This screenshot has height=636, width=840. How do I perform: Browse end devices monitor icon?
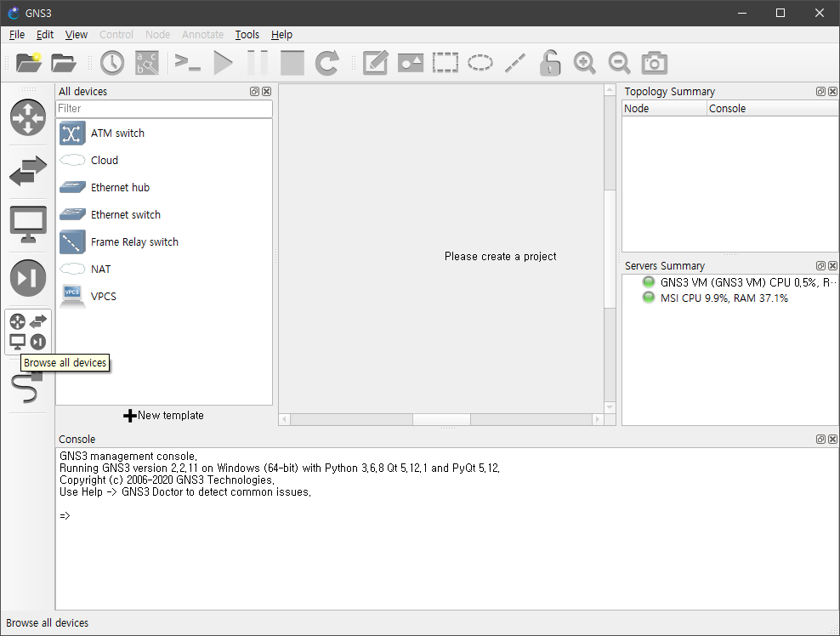(x=28, y=224)
